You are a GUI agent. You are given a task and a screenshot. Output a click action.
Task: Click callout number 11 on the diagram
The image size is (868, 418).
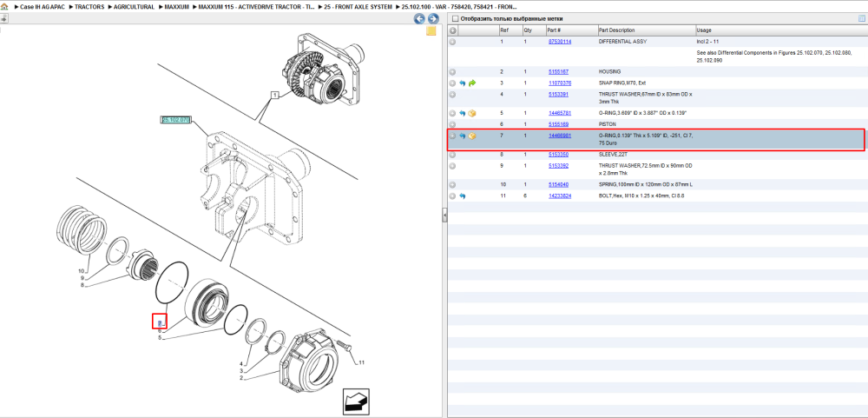click(x=361, y=363)
